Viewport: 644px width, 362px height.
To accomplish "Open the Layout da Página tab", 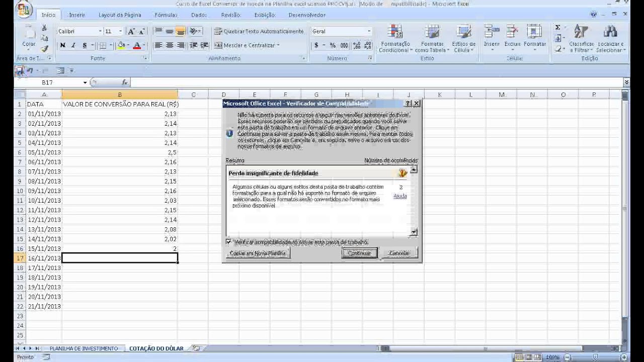I will point(120,15).
